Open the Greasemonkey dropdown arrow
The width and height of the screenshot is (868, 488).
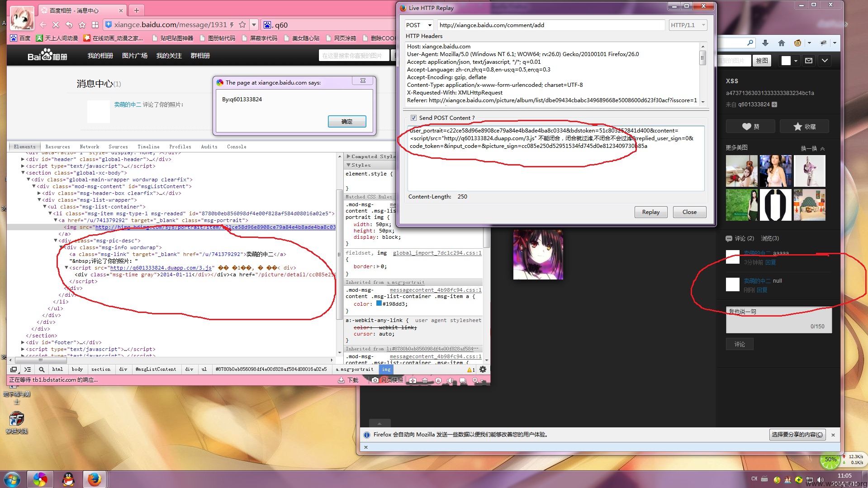coord(809,43)
